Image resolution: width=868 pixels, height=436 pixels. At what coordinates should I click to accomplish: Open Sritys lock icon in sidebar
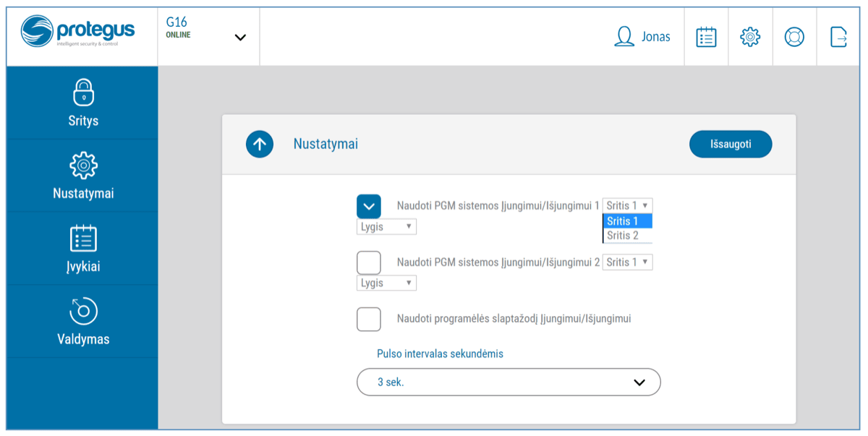(x=83, y=93)
